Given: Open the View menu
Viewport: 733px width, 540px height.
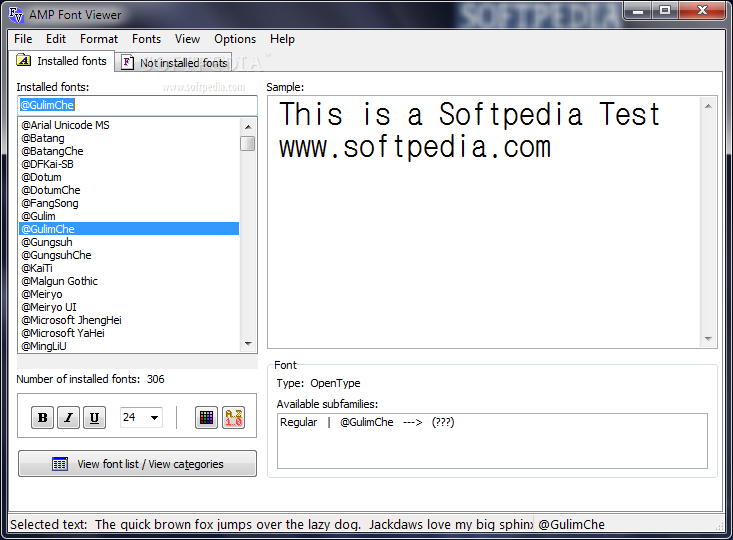Looking at the screenshot, I should pyautogui.click(x=187, y=39).
